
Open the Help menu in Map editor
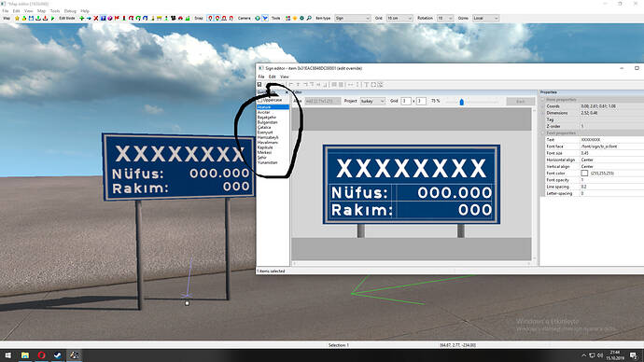(x=85, y=11)
